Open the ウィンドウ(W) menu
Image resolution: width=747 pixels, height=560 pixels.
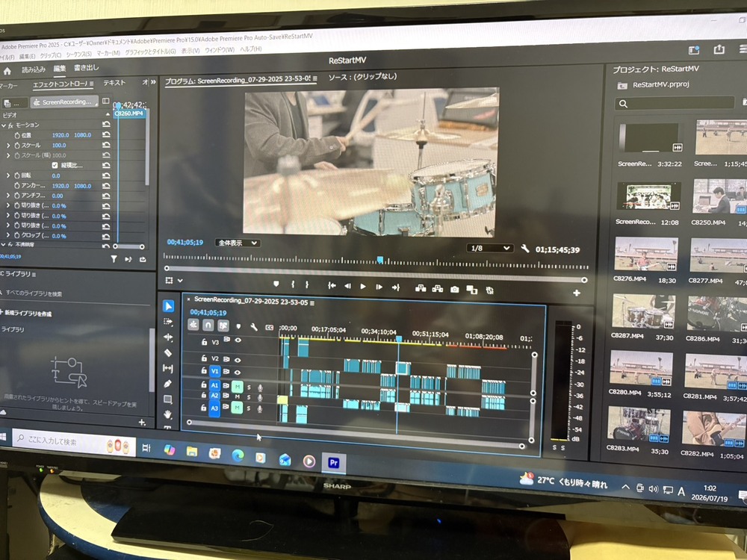[x=220, y=50]
